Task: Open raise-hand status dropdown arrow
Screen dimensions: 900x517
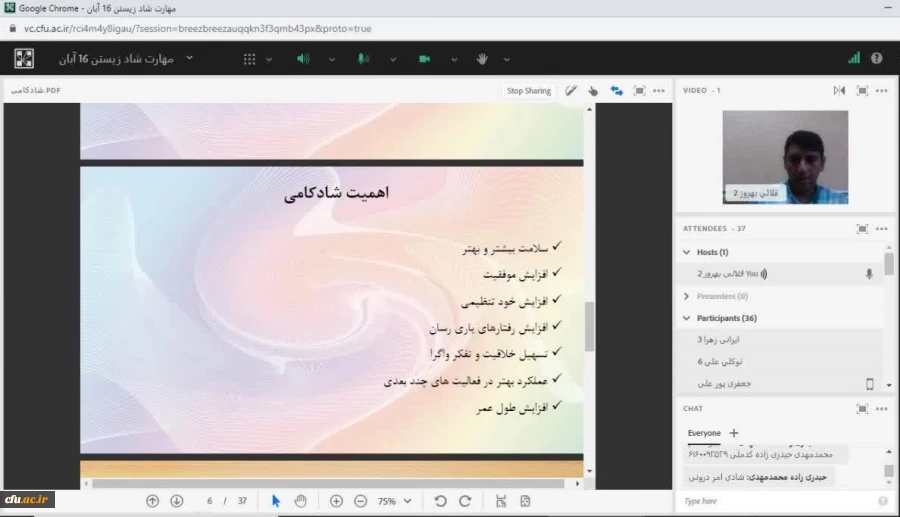Action: point(507,59)
